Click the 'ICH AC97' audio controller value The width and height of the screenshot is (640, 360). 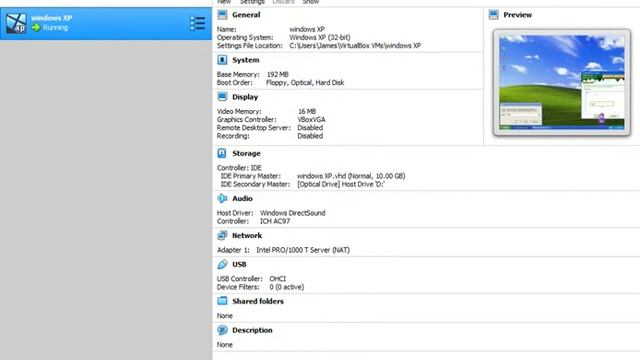click(x=275, y=221)
